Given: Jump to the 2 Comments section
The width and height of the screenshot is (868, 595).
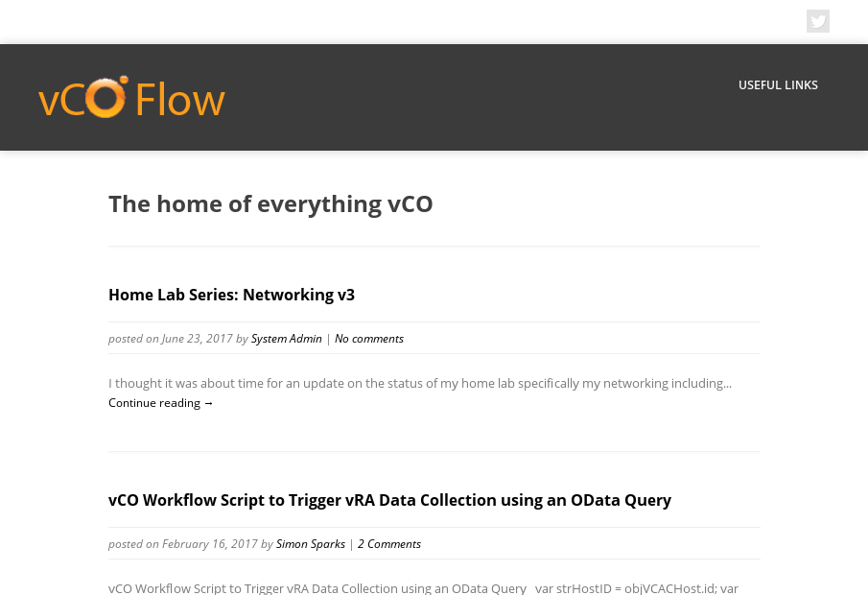Looking at the screenshot, I should [x=388, y=544].
